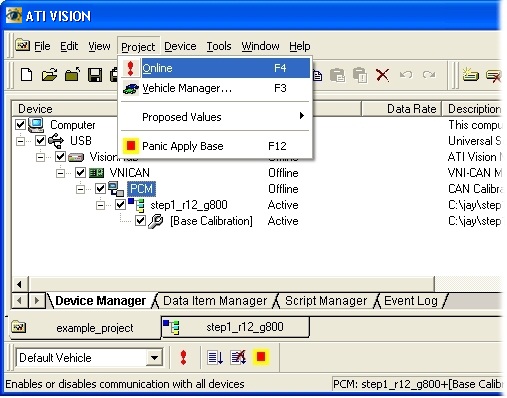The image size is (507, 398).
Task: Toggle the step1_r12_g800 checkbox
Action: click(120, 205)
